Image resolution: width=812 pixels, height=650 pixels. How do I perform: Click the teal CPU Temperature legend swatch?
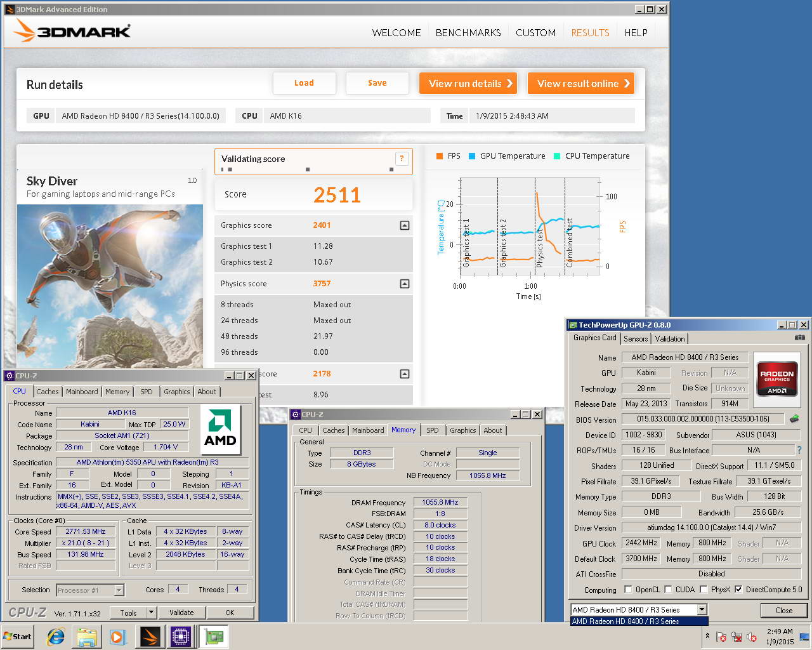[556, 156]
